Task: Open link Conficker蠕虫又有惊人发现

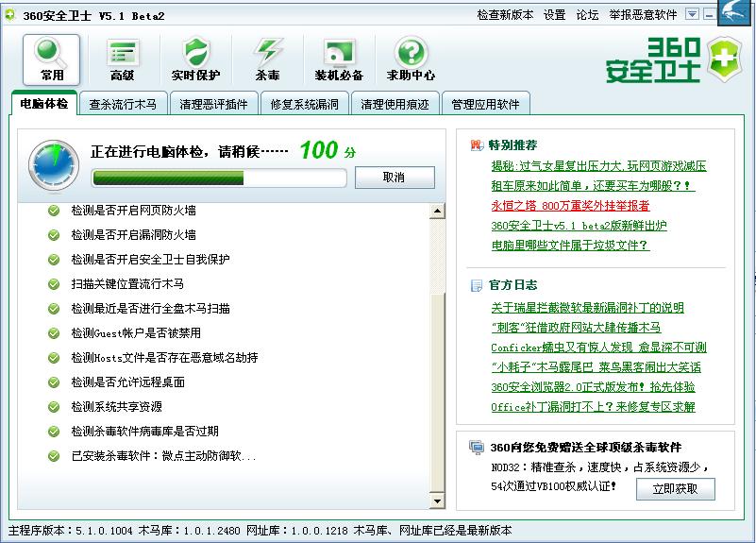Action: (x=598, y=348)
